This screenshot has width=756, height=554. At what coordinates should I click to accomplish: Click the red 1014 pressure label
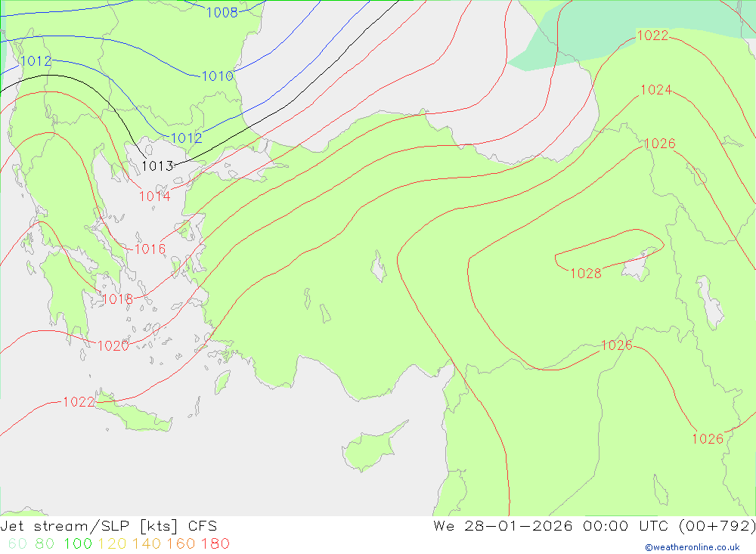(x=155, y=197)
